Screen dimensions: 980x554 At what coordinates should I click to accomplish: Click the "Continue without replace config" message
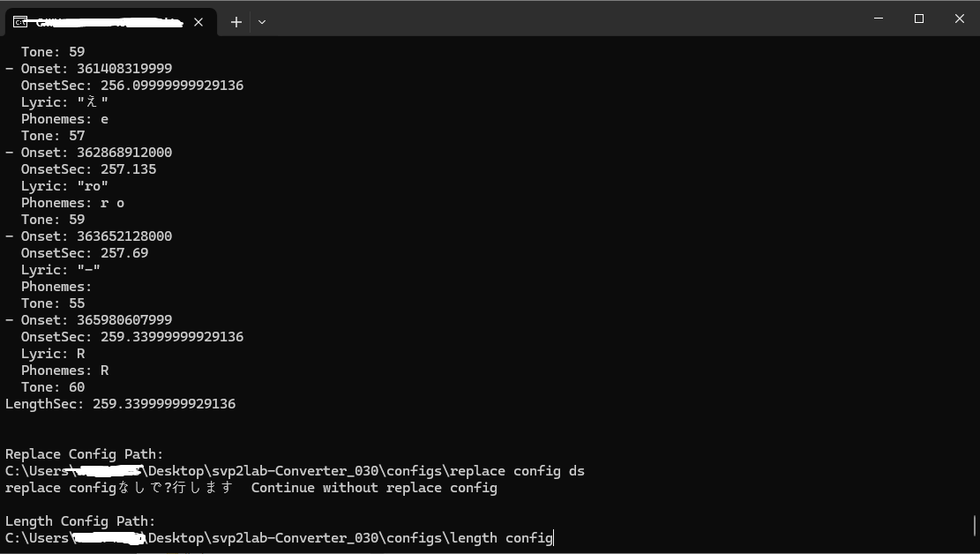pos(374,488)
